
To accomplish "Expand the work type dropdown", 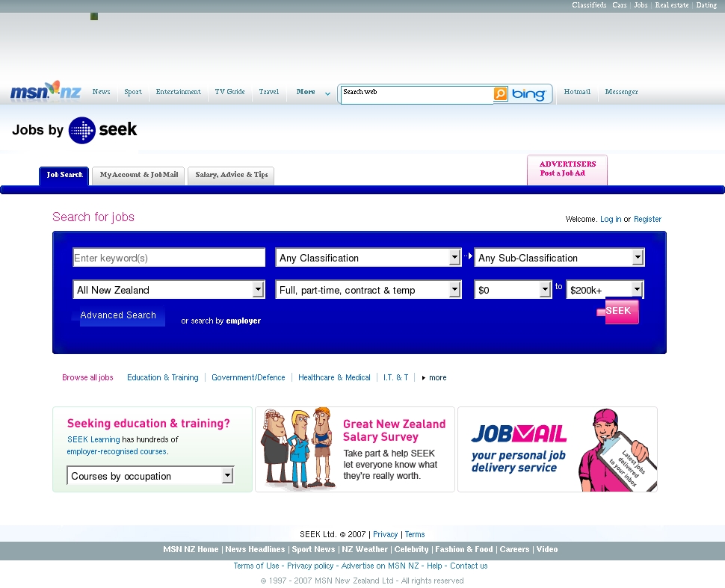I will 368,290.
